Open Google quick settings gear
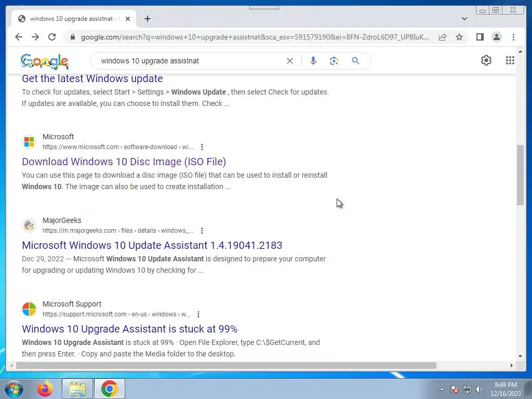This screenshot has width=532, height=399. coord(486,60)
